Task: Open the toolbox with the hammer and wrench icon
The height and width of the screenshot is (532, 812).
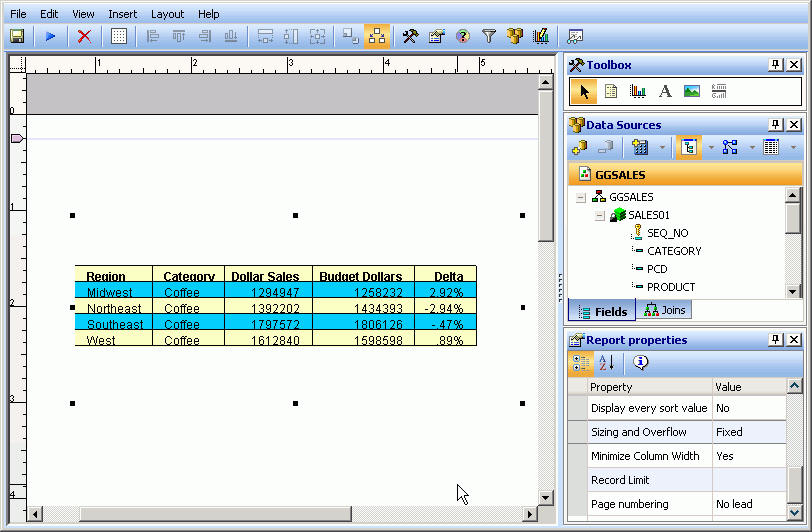Action: point(410,36)
